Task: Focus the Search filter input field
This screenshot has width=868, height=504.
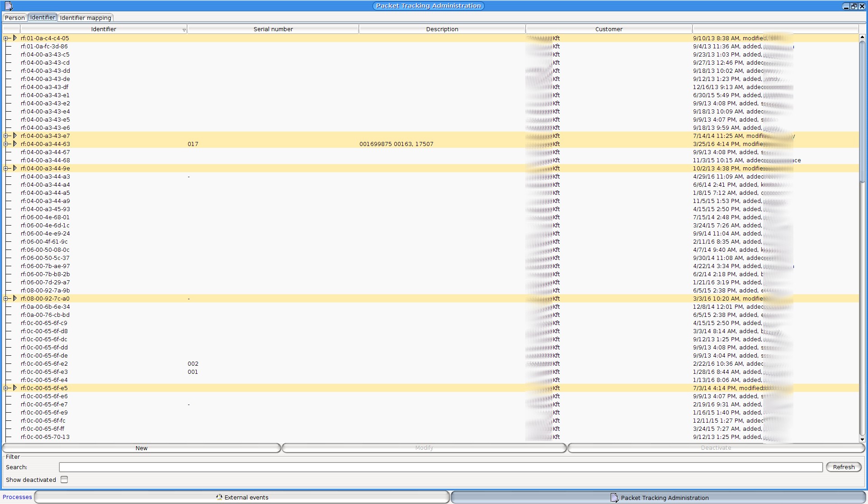Action: [440, 467]
